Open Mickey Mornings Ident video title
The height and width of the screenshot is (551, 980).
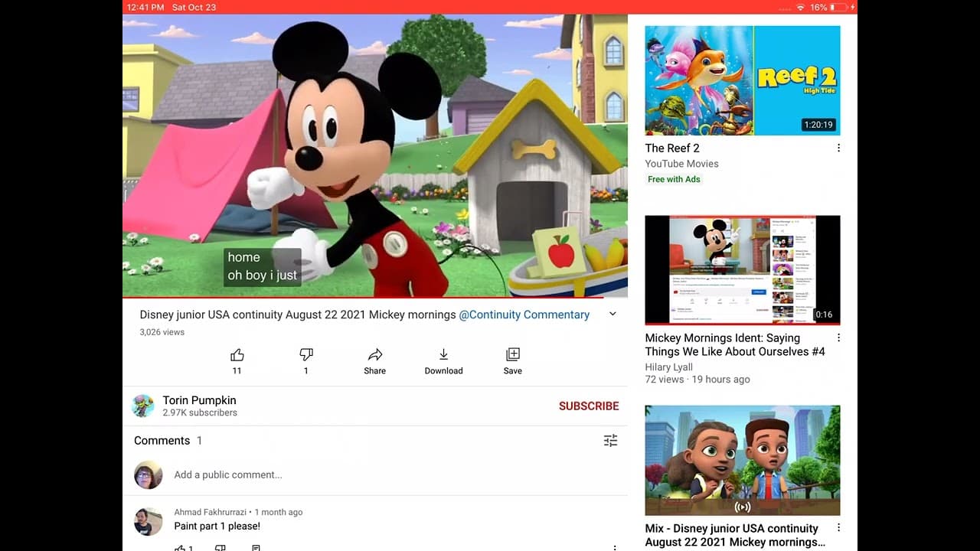pyautogui.click(x=735, y=345)
